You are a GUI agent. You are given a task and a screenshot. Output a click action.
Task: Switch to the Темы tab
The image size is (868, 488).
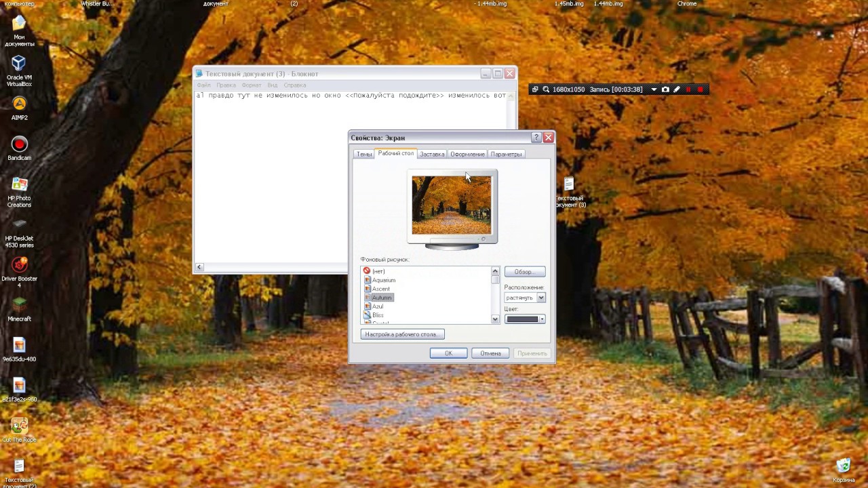tap(364, 154)
